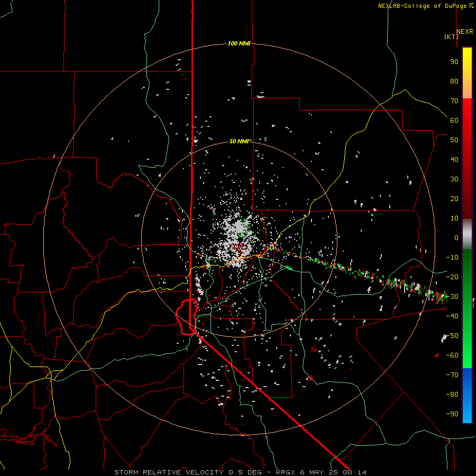The width and height of the screenshot is (476, 476).
Task: Select the 50 value on the velocity scale
Action: pos(454,140)
